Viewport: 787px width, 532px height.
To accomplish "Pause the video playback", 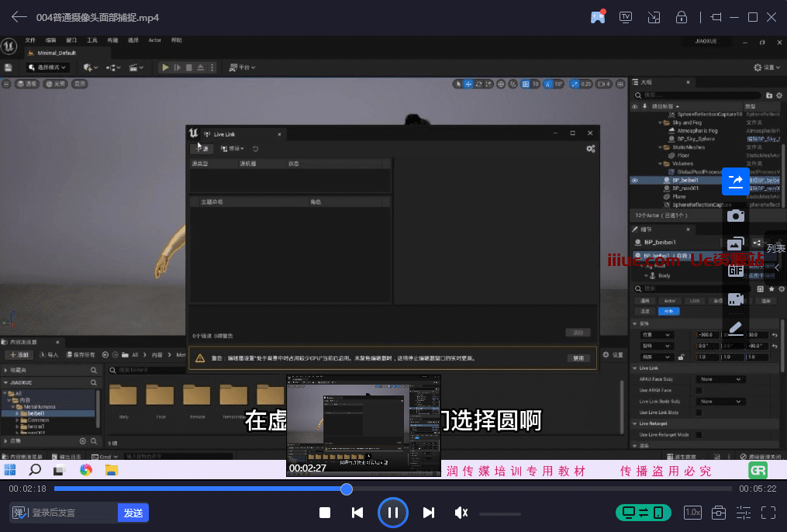I will (393, 513).
